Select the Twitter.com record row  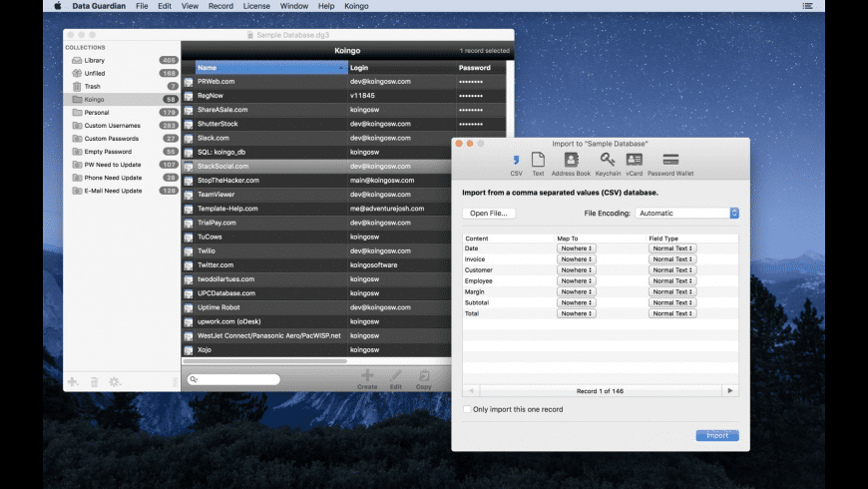coord(316,265)
